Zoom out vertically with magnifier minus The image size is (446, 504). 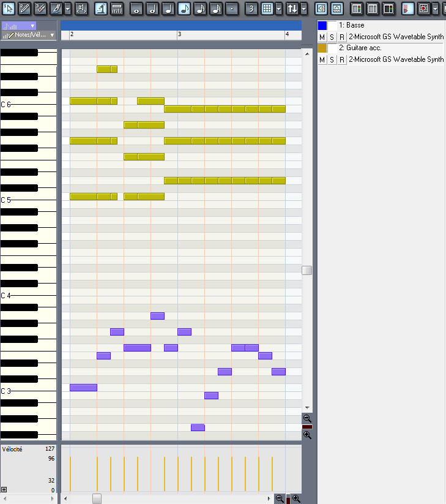(307, 418)
